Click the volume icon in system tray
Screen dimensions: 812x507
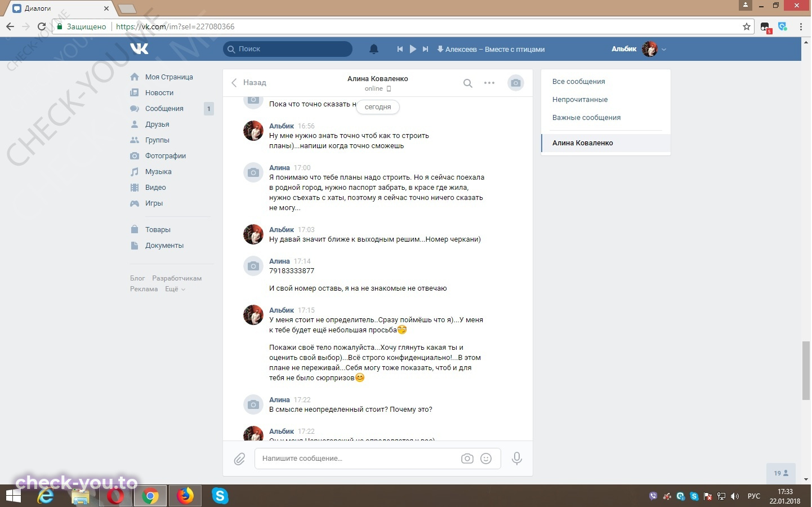pyautogui.click(x=734, y=496)
